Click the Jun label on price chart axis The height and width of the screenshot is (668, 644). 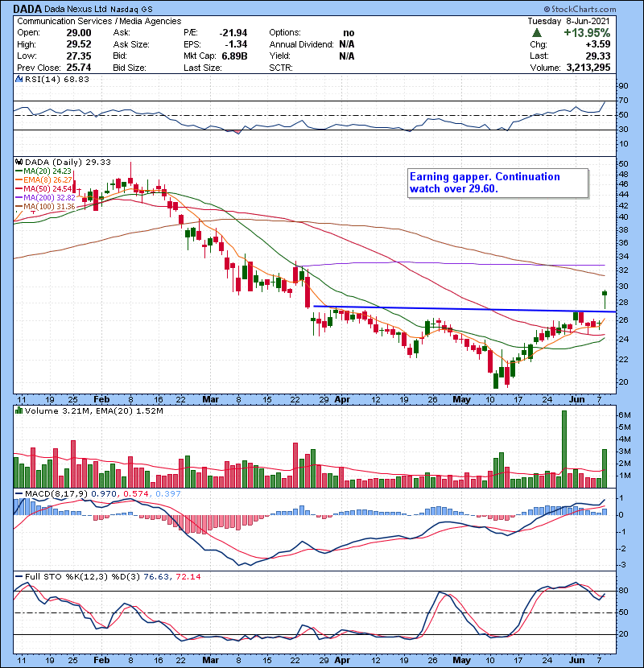tap(576, 400)
